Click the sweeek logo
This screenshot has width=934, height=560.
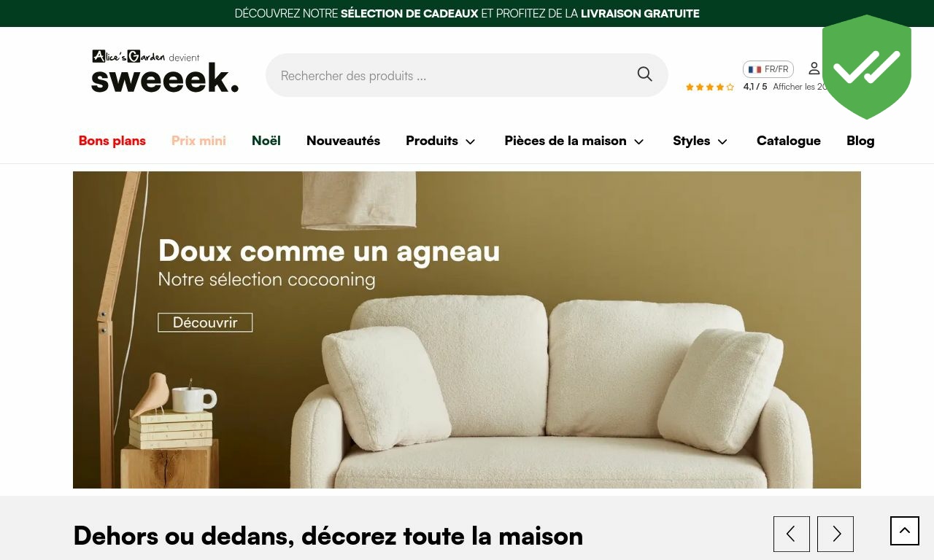tap(165, 71)
